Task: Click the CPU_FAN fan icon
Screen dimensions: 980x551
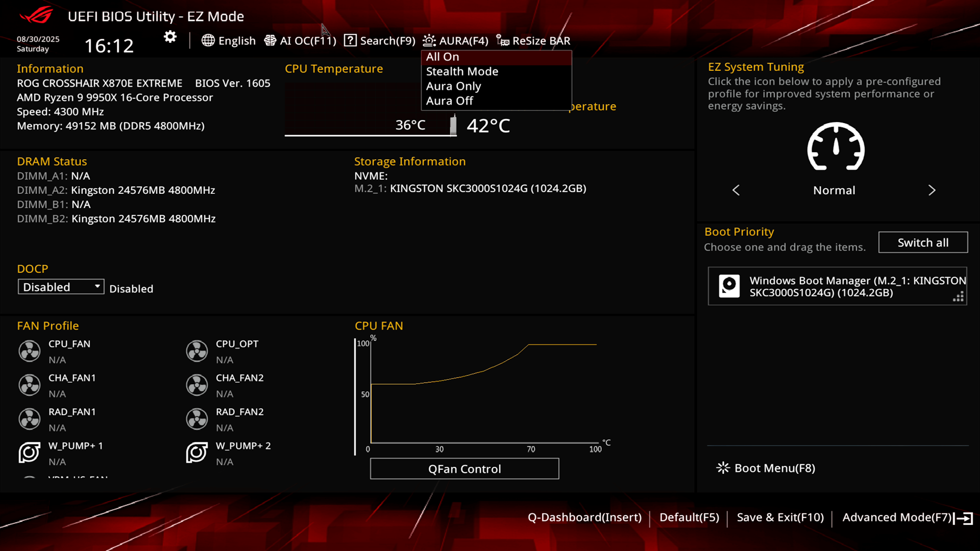Action: click(x=30, y=351)
